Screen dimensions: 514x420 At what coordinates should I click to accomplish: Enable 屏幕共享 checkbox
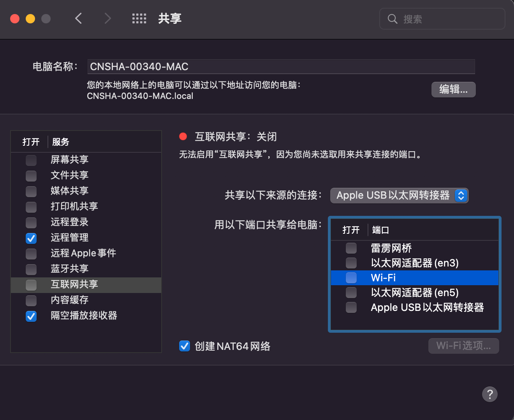tap(31, 160)
